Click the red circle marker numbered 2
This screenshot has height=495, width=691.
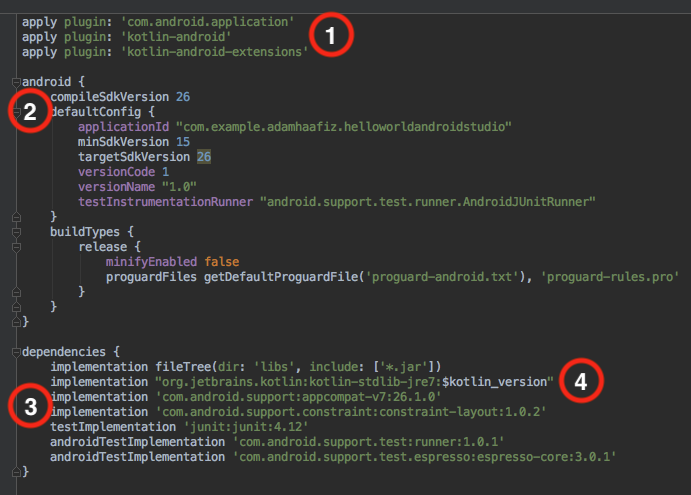pyautogui.click(x=30, y=111)
